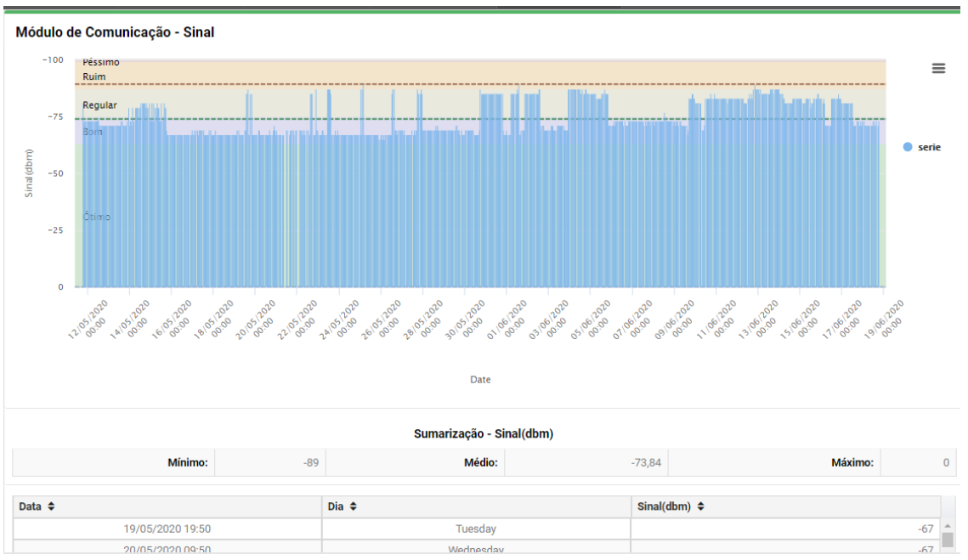This screenshot has height=560, width=968.
Task: Click the sort arrows beside Data header
Action: 51,506
